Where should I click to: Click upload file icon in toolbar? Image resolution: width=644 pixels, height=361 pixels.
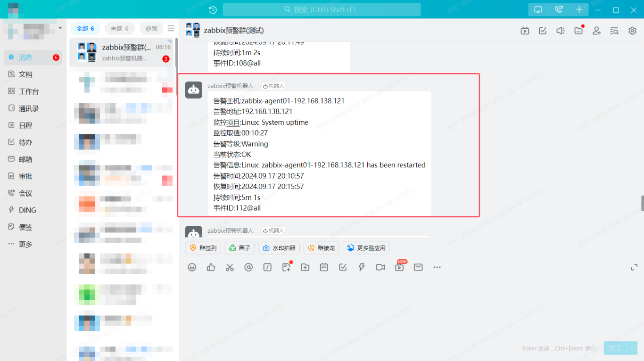click(x=305, y=267)
